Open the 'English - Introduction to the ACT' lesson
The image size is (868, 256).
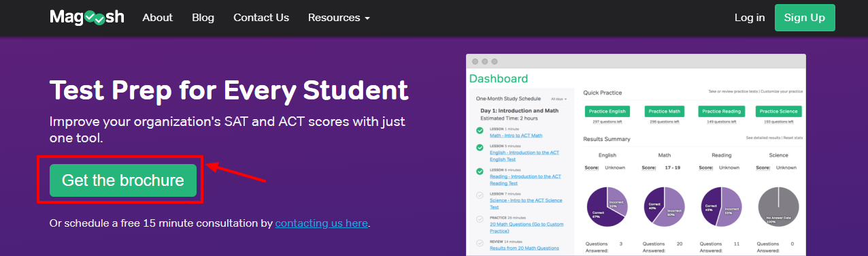[x=524, y=156]
